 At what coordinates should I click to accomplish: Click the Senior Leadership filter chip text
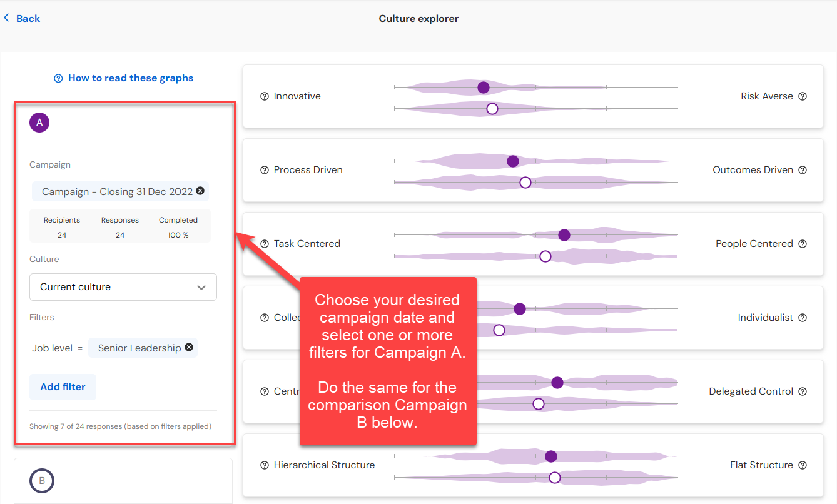pos(139,348)
